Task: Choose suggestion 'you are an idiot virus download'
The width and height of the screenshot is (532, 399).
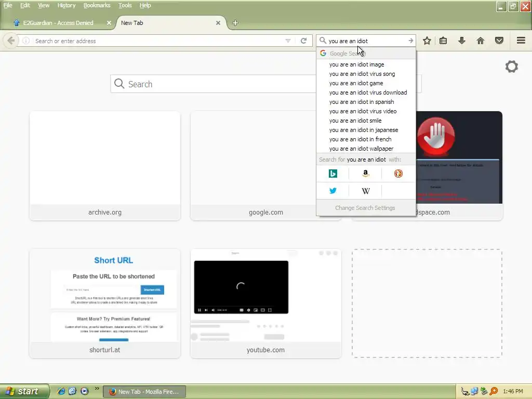Action: click(x=366, y=92)
